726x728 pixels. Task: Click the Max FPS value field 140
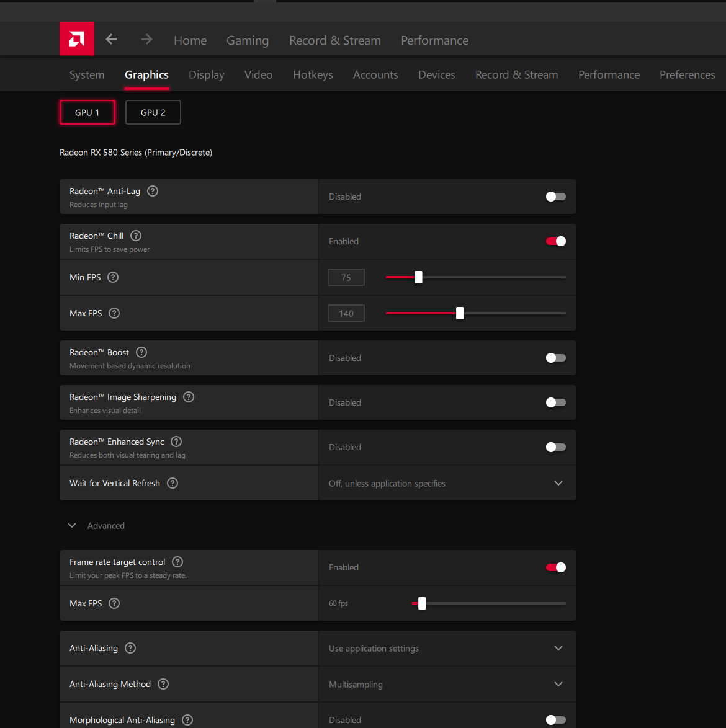point(346,313)
